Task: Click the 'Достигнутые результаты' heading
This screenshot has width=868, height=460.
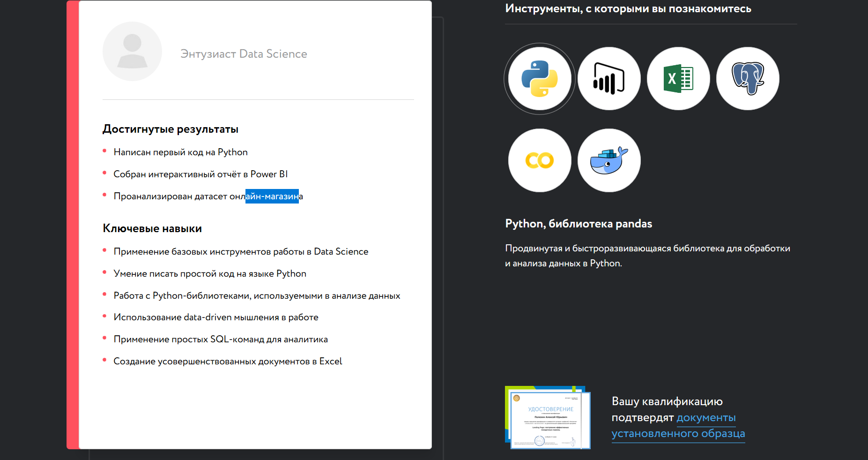Action: [x=171, y=129]
